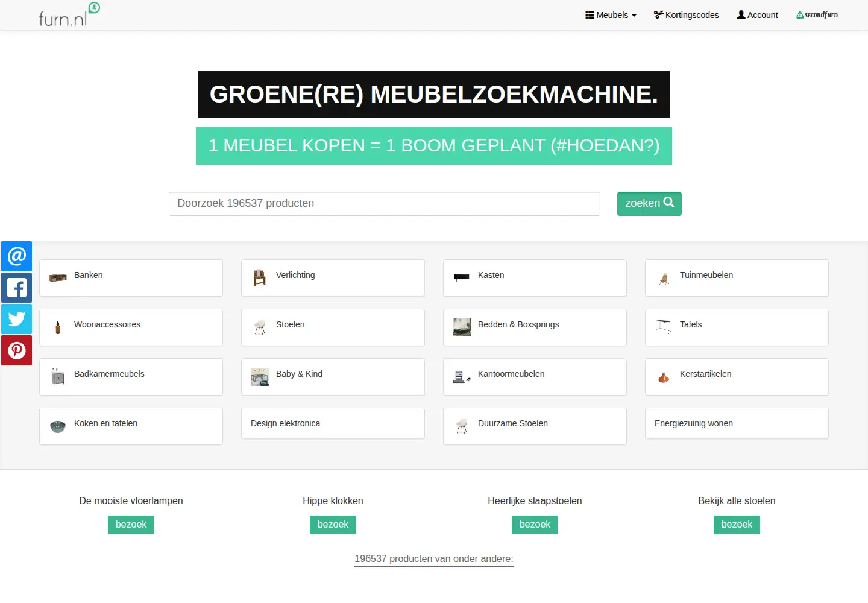
Task: Open the furn.nl logo homepage
Action: pyautogui.click(x=69, y=14)
